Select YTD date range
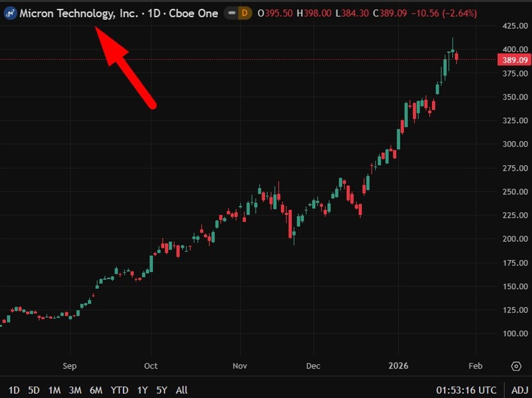The width and height of the screenshot is (532, 398). (119, 390)
